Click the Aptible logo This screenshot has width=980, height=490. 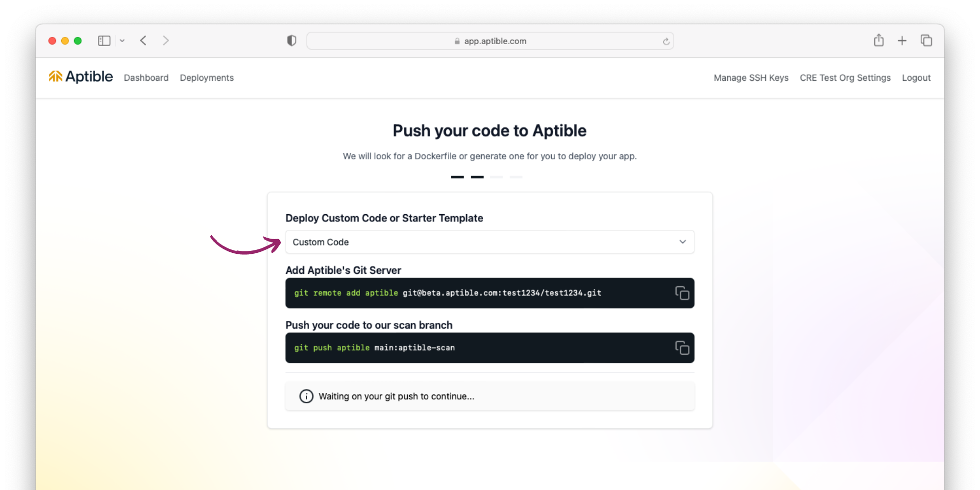(x=80, y=76)
